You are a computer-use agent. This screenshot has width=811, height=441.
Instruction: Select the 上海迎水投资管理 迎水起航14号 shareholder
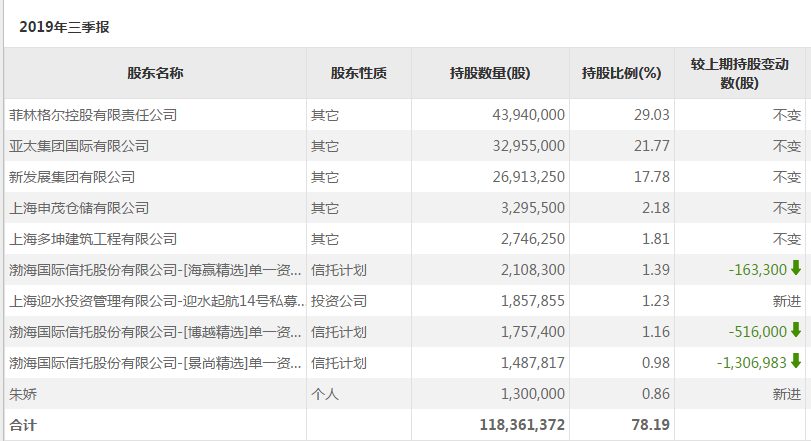pyautogui.click(x=157, y=301)
